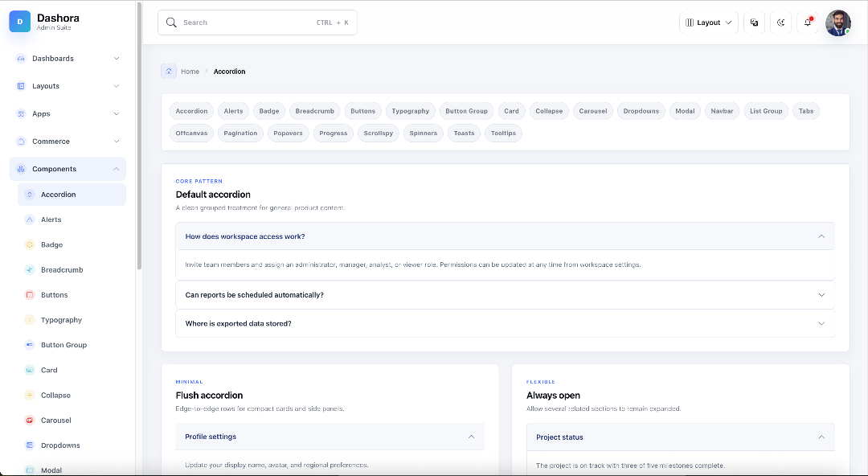Click the Commerce sidebar icon
Screen dimensions: 868x476
click(21, 142)
